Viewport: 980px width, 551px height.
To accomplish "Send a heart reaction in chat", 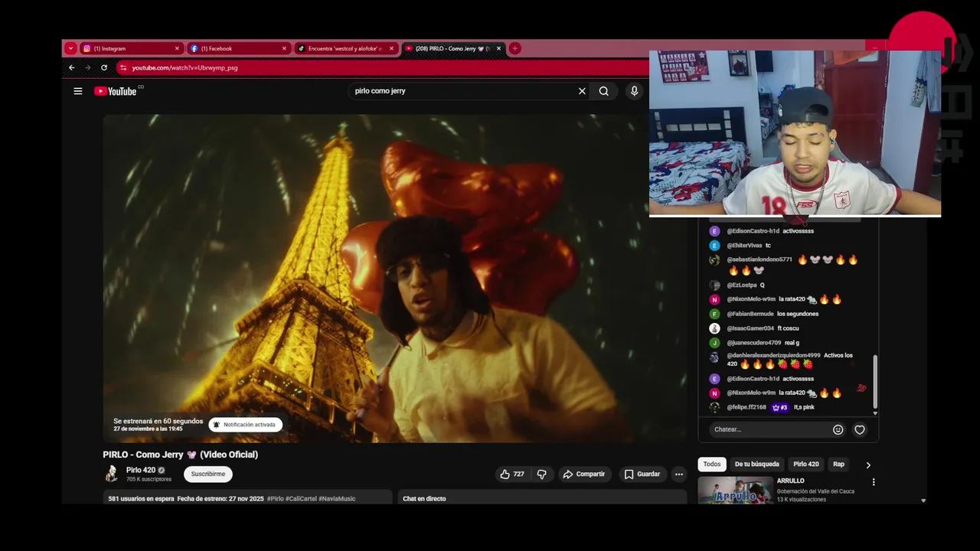I will click(x=860, y=430).
